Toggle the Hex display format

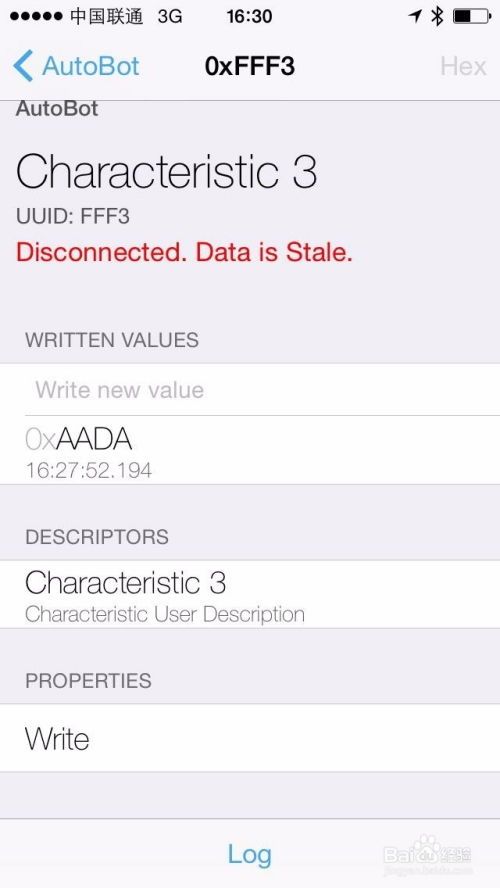[x=463, y=67]
